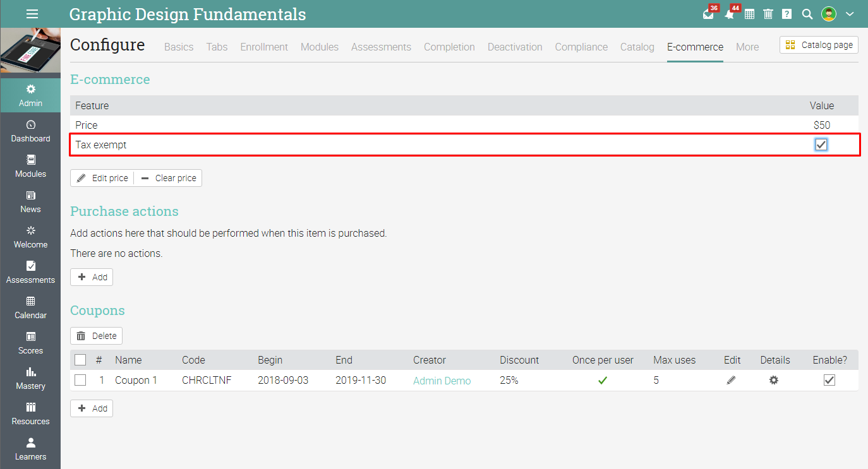Image resolution: width=868 pixels, height=469 pixels.
Task: Switch to the Assessments configure tab
Action: (381, 47)
